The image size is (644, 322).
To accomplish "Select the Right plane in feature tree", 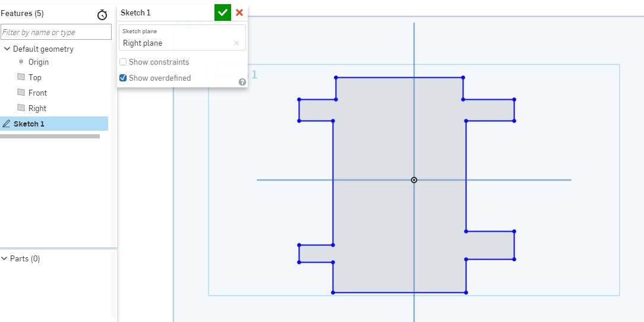I will pyautogui.click(x=37, y=108).
